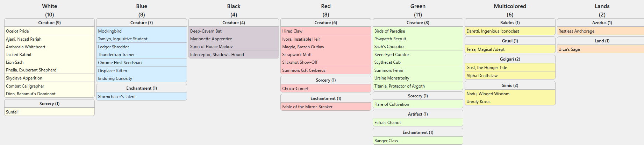Click Sunfall in the white Sorcery group
The width and height of the screenshot is (644, 145).
tap(12, 112)
